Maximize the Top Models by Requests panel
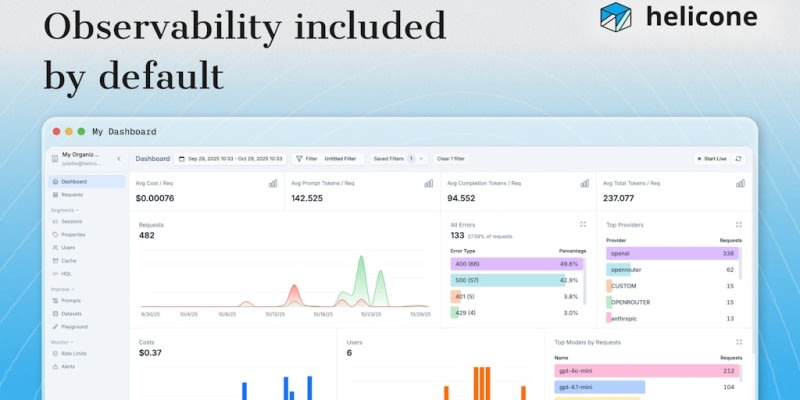The image size is (800, 400). 739,341
